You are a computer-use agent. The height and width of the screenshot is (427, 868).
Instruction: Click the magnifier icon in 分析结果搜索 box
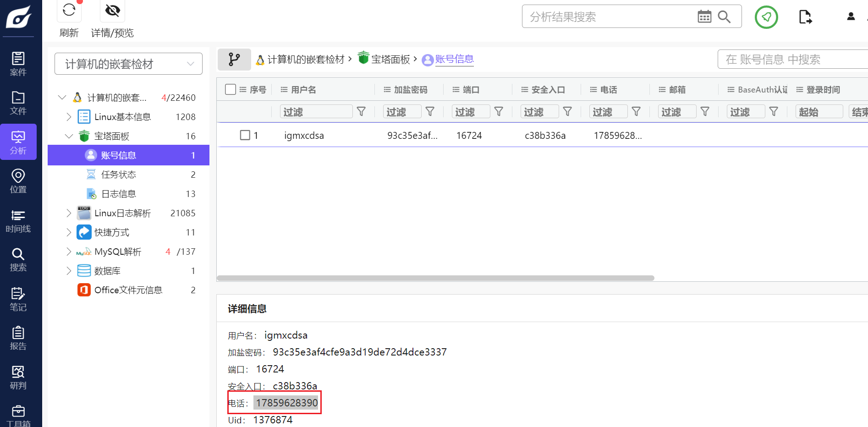tap(724, 17)
